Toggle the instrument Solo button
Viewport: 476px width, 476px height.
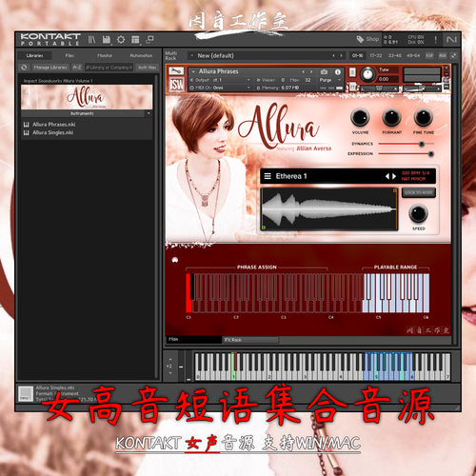(352, 72)
